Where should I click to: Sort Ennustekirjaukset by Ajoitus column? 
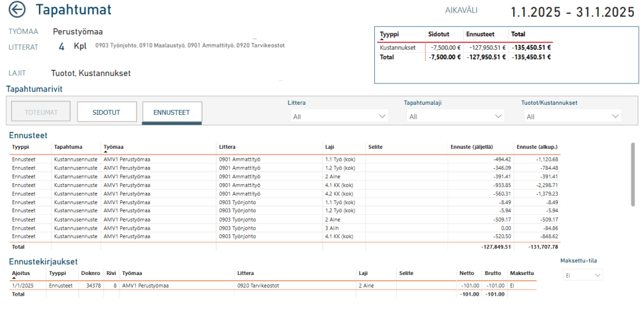[x=21, y=273]
